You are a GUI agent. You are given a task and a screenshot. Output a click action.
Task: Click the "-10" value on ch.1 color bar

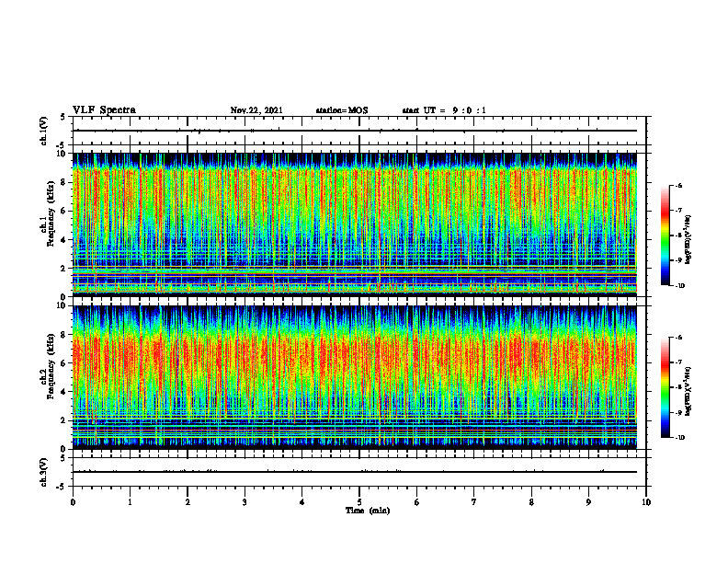[679, 286]
